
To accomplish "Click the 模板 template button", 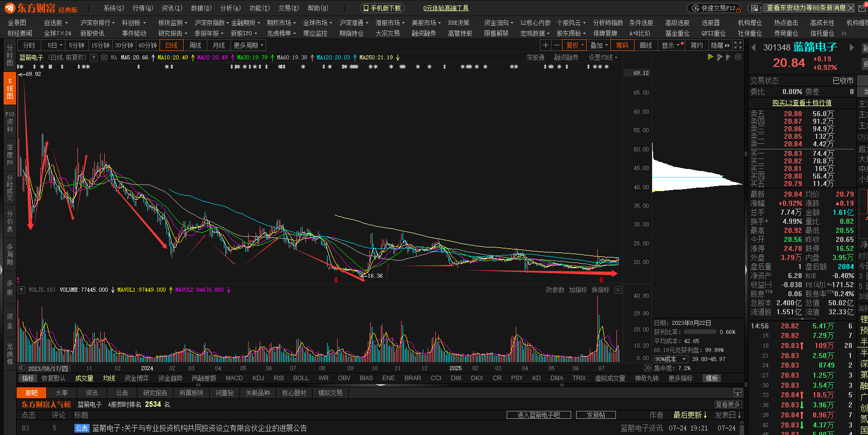I will (712, 378).
